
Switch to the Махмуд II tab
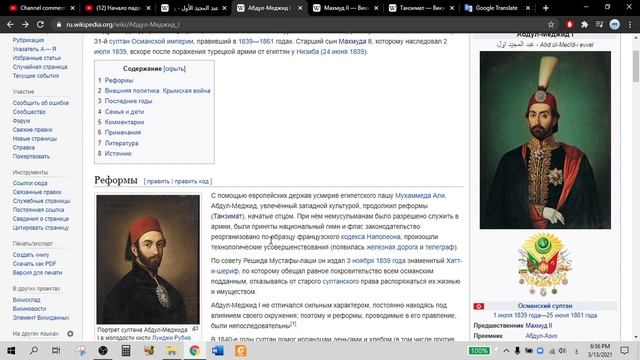click(x=346, y=8)
